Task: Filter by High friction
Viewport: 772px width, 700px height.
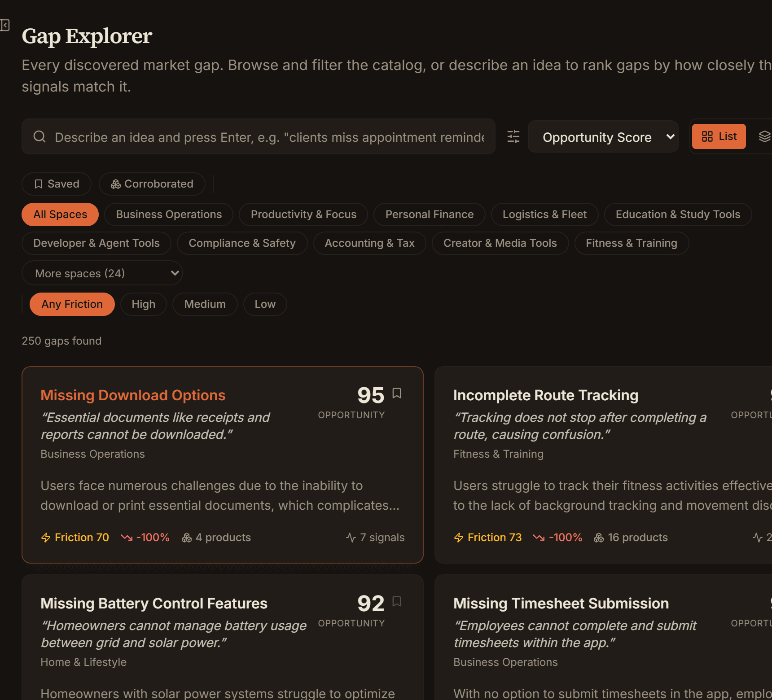Action: click(144, 304)
